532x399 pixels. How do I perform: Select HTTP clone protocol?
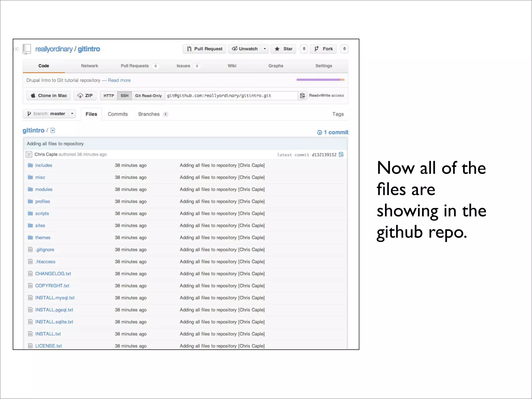point(109,96)
